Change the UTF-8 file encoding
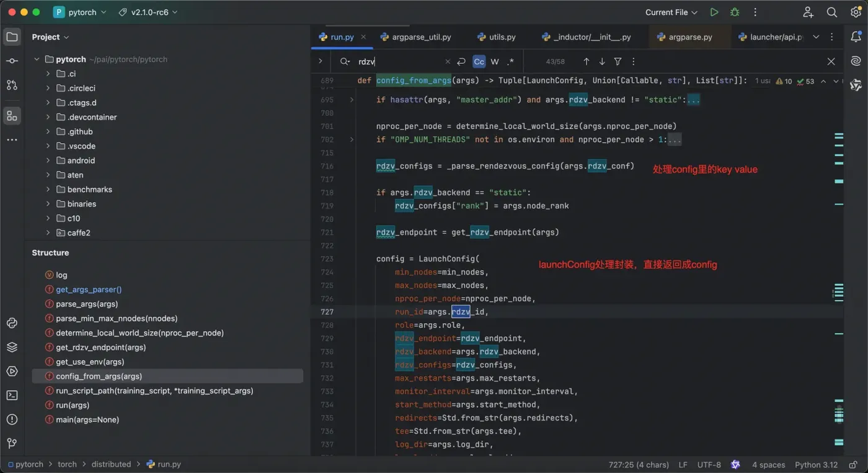 (x=709, y=464)
